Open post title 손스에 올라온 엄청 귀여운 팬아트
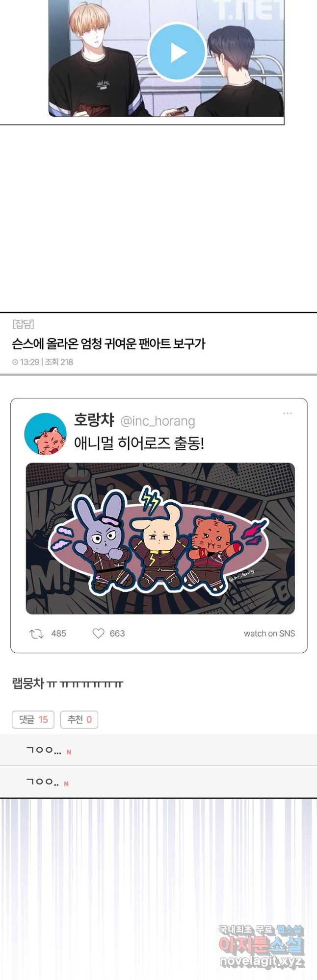The height and width of the screenshot is (980, 317). [x=108, y=343]
